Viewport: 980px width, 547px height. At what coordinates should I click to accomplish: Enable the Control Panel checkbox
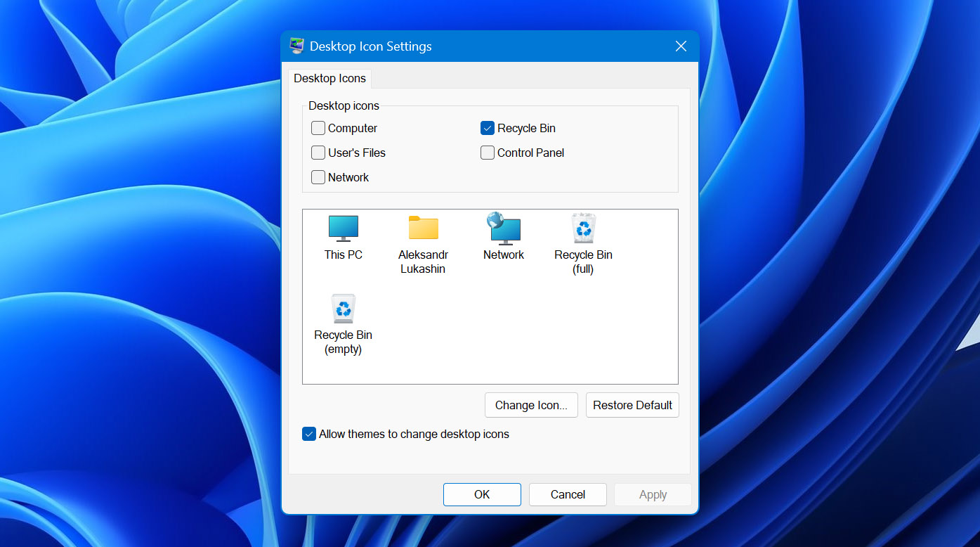coord(488,153)
